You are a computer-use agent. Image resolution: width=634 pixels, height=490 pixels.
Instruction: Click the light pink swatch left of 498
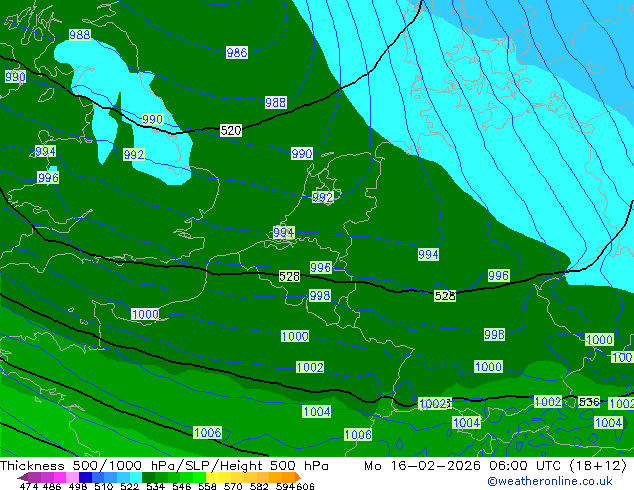pyautogui.click(x=72, y=477)
